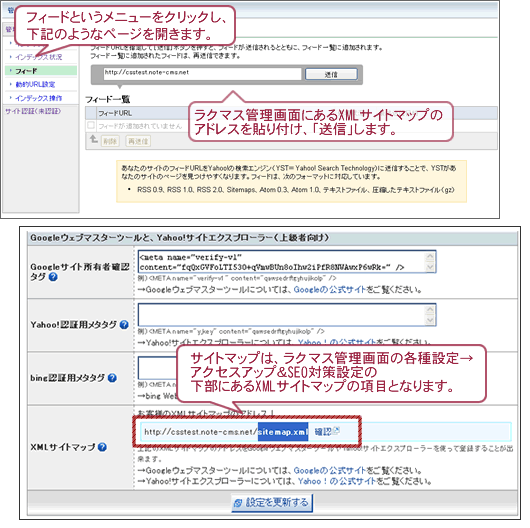Click scroll-down arrow of Google tag text area
Viewport: 530px width, 528px height.
click(x=430, y=267)
